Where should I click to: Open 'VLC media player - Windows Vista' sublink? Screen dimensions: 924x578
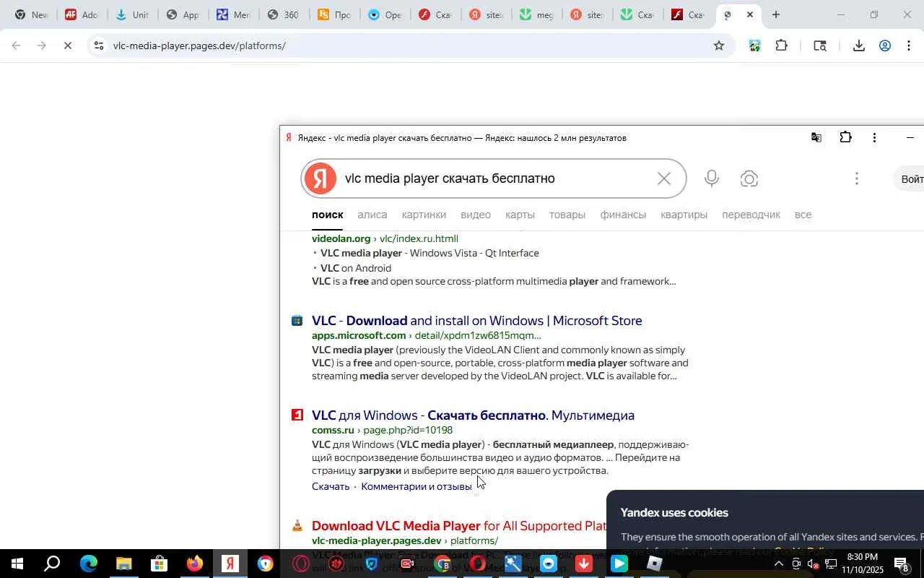point(430,253)
